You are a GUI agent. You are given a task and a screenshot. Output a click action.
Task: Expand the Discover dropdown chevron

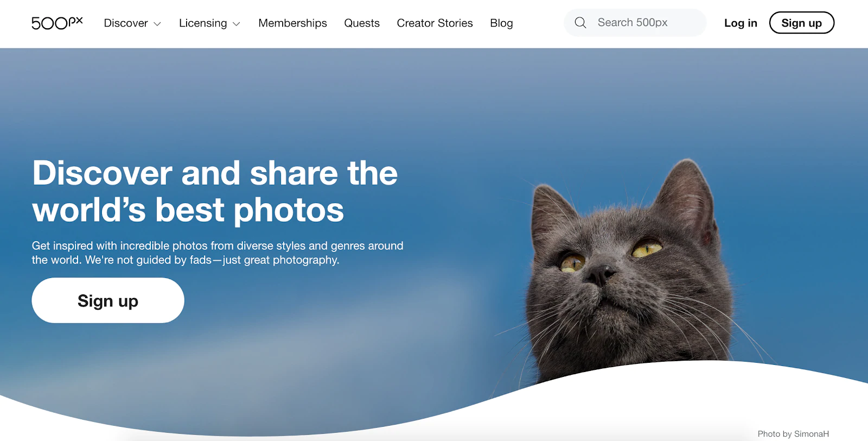157,24
